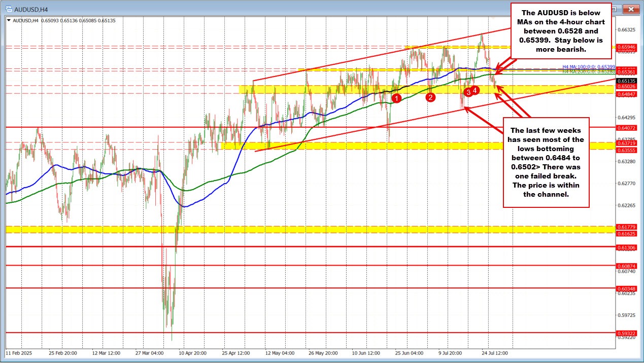Click the red arrows pointing at the moving averages

(505, 66)
